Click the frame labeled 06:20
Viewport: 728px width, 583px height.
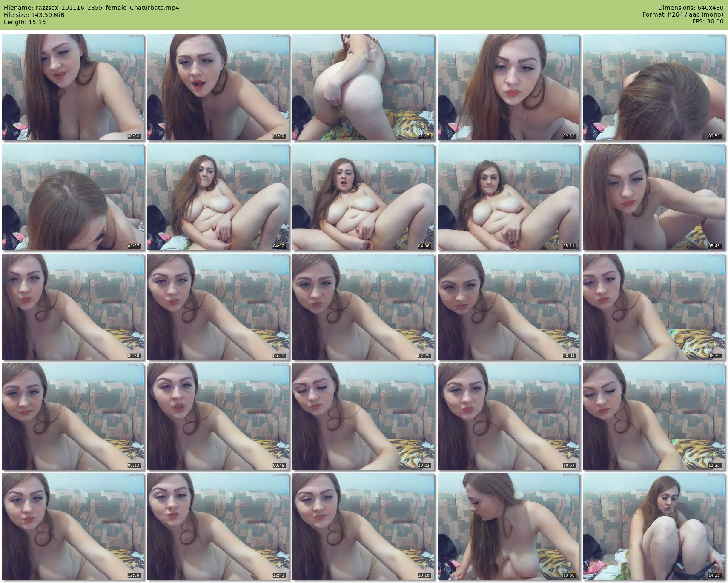(73, 307)
